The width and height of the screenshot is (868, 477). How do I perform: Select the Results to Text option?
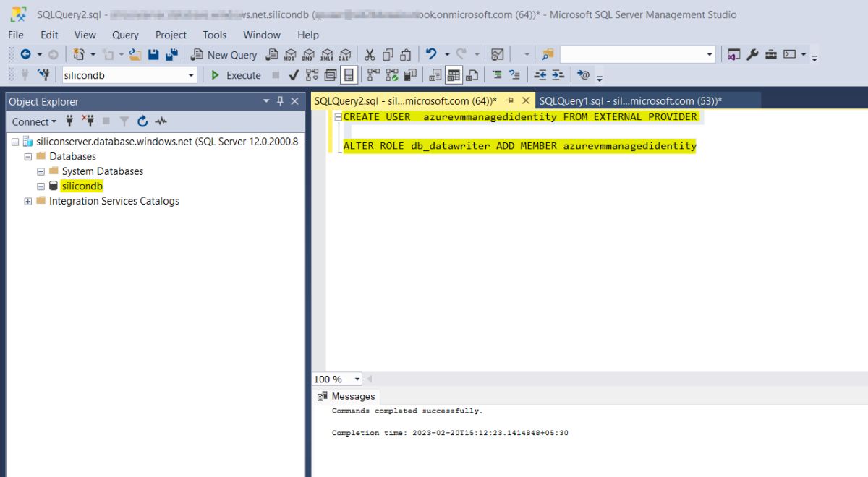pyautogui.click(x=435, y=74)
